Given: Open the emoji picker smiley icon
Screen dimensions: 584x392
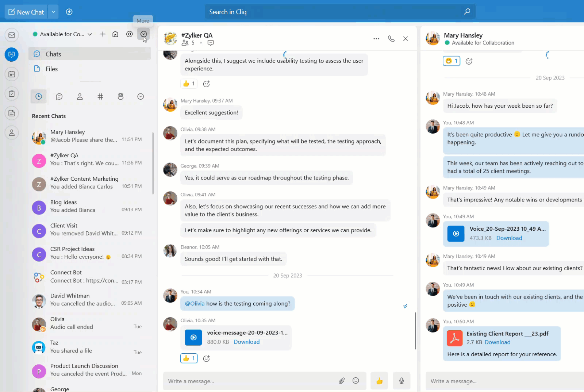Looking at the screenshot, I should point(356,381).
